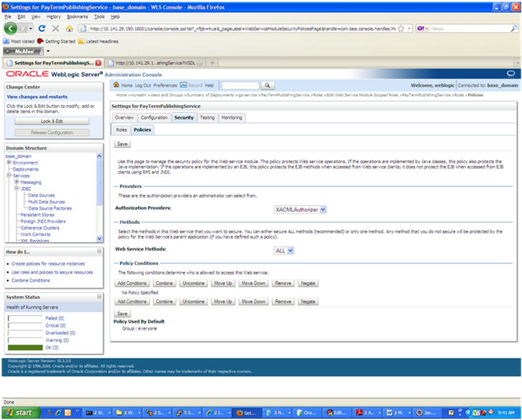
Task: Open the Yahoo search engine selector
Action: pyautogui.click(x=423, y=29)
